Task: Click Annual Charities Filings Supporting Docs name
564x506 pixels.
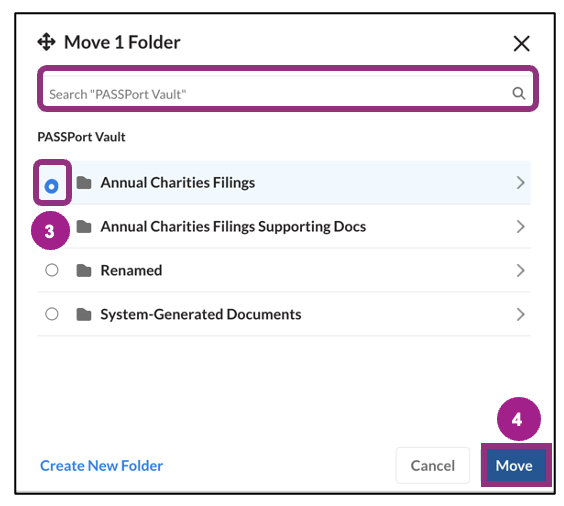Action: tap(233, 227)
